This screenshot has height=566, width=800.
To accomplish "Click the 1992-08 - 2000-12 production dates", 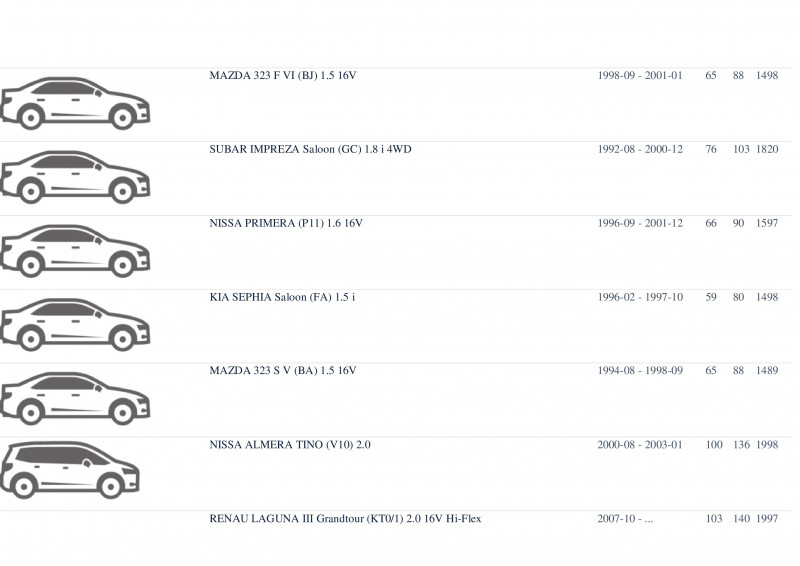I will pos(640,150).
